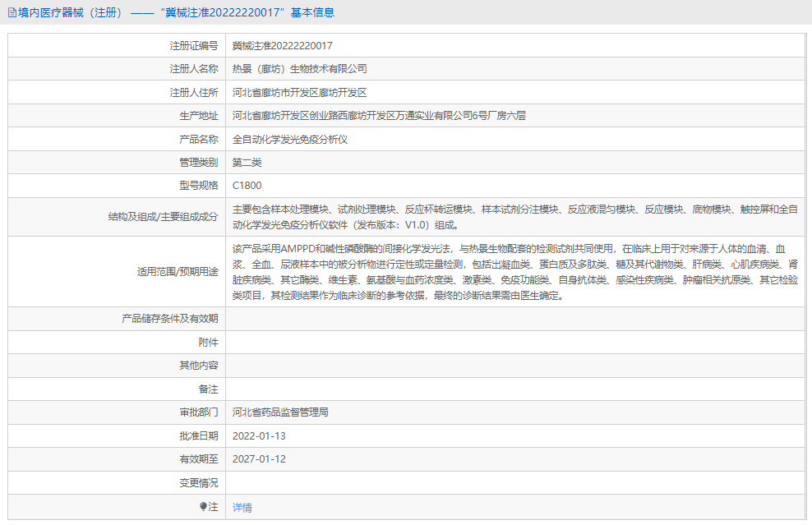This screenshot has width=812, height=525.
Task: Click the document icon before the page title
Action: pos(12,13)
